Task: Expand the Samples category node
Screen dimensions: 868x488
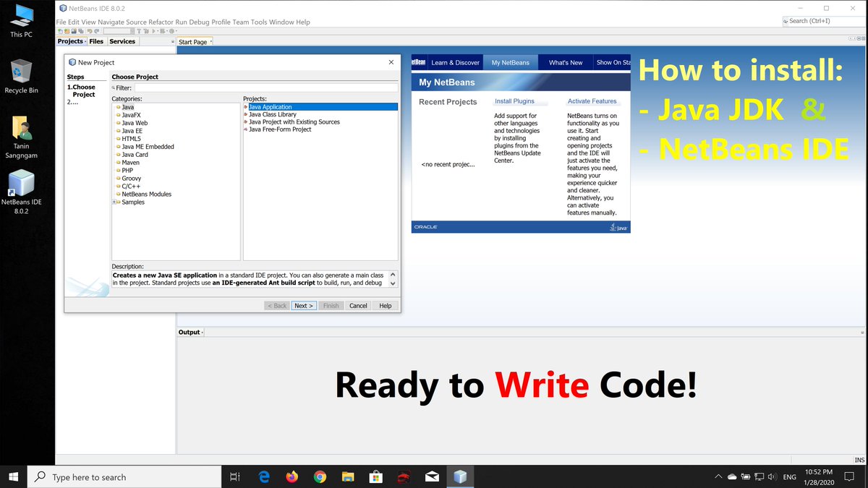Action: (114, 202)
